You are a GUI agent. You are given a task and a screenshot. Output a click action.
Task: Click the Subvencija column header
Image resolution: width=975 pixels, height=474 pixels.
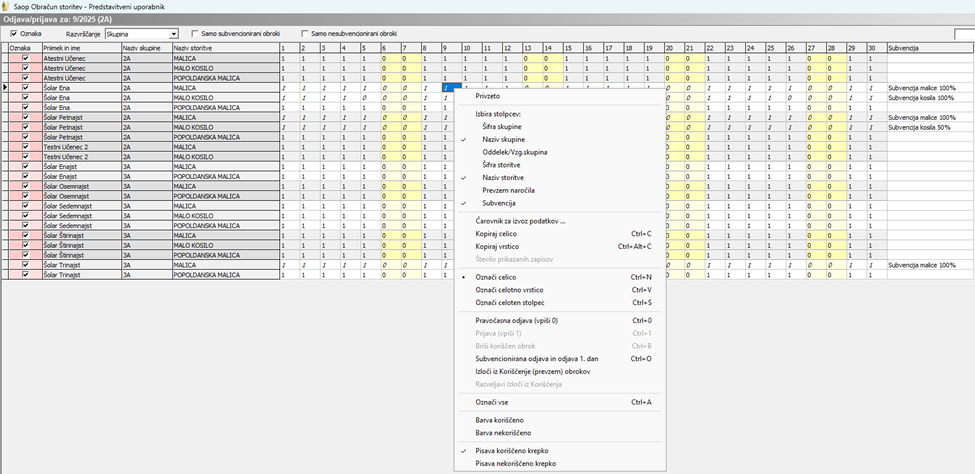931,48
